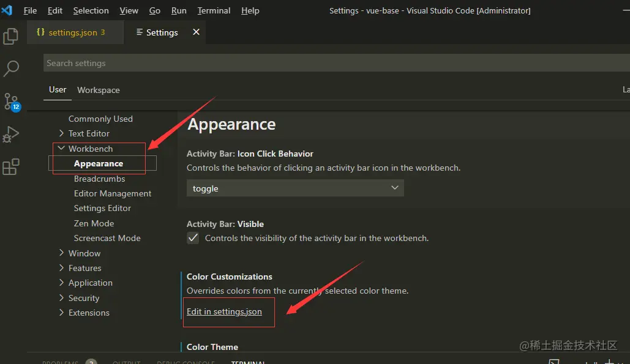Screen dimensions: 630x364
Task: Click the Workbench category label
Action: pos(91,149)
